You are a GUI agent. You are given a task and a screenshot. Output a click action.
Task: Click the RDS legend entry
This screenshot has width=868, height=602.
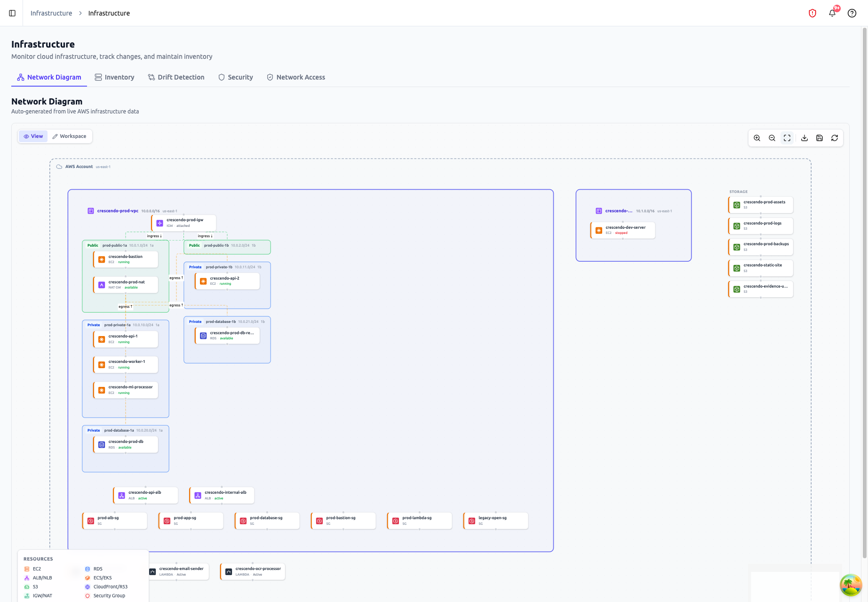coord(94,569)
